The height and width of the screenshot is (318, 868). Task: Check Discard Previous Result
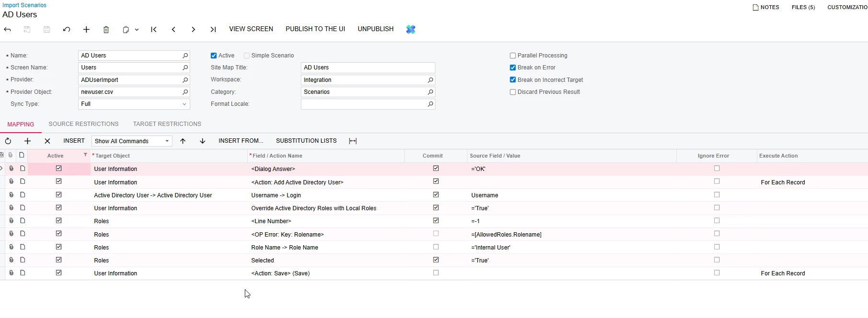pyautogui.click(x=513, y=92)
